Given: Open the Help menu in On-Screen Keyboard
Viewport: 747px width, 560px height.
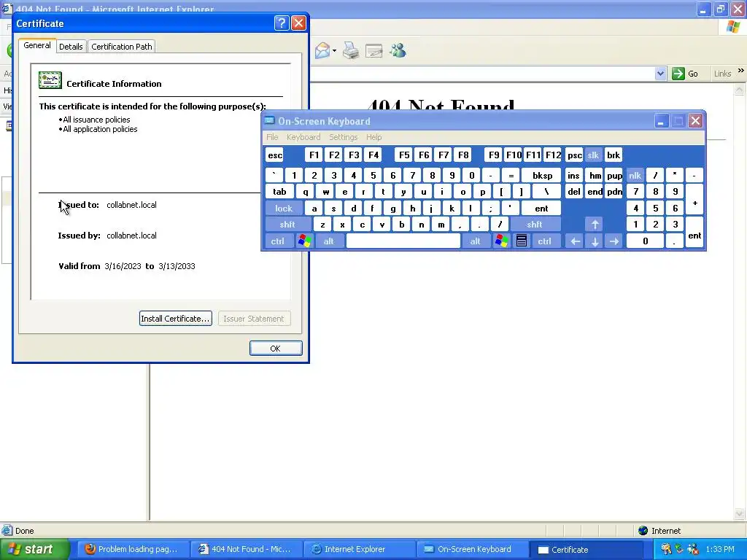Looking at the screenshot, I should pyautogui.click(x=374, y=137).
